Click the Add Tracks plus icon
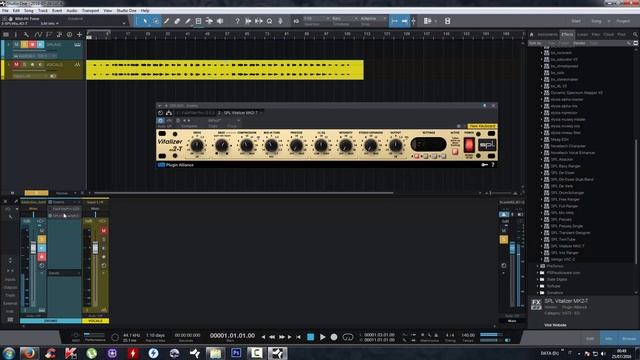The width and height of the screenshot is (640, 360). tap(80, 35)
